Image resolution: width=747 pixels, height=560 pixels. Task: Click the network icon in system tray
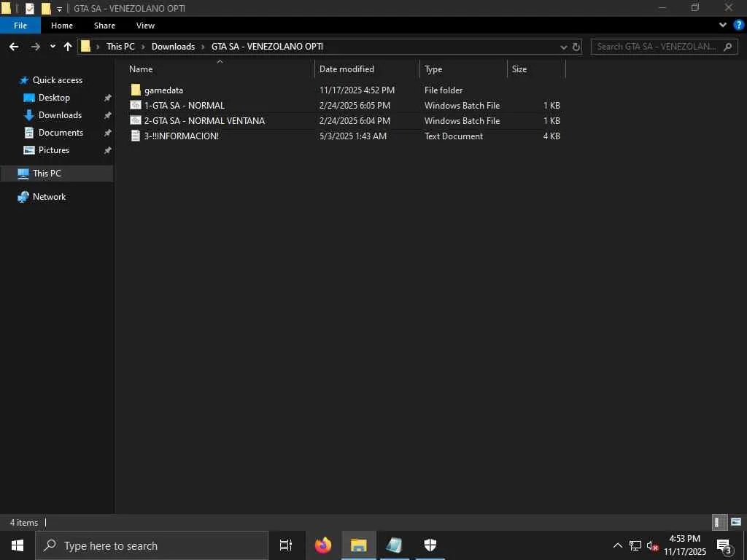635,545
